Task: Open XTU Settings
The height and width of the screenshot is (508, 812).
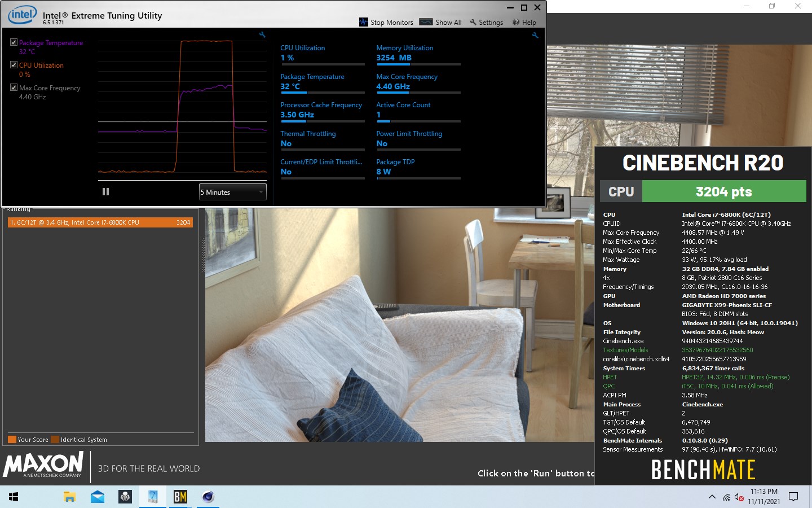Action: (486, 22)
